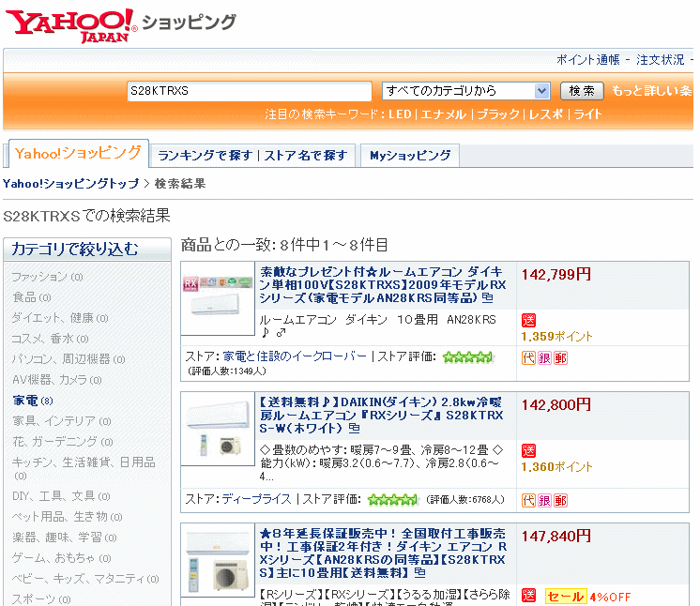The image size is (700, 606).
Task: Click mobile icon after first product title
Action: click(488, 297)
